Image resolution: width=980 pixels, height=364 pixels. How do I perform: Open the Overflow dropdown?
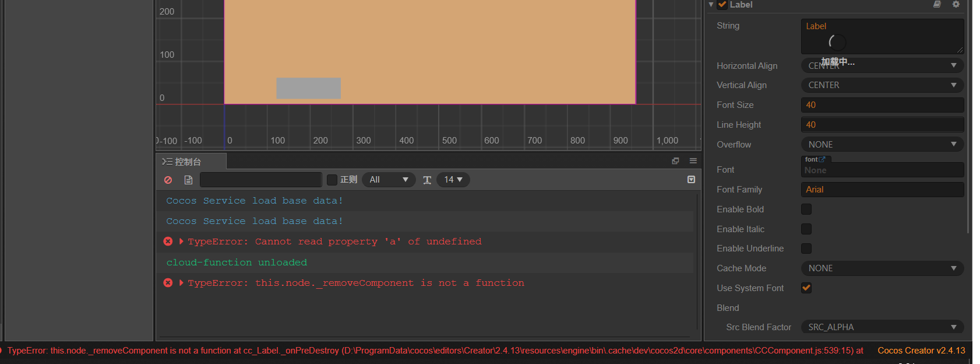click(x=882, y=145)
